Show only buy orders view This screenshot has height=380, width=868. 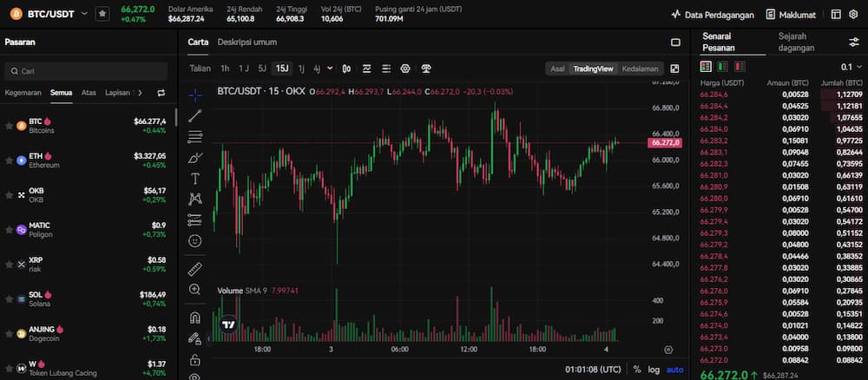pyautogui.click(x=722, y=67)
